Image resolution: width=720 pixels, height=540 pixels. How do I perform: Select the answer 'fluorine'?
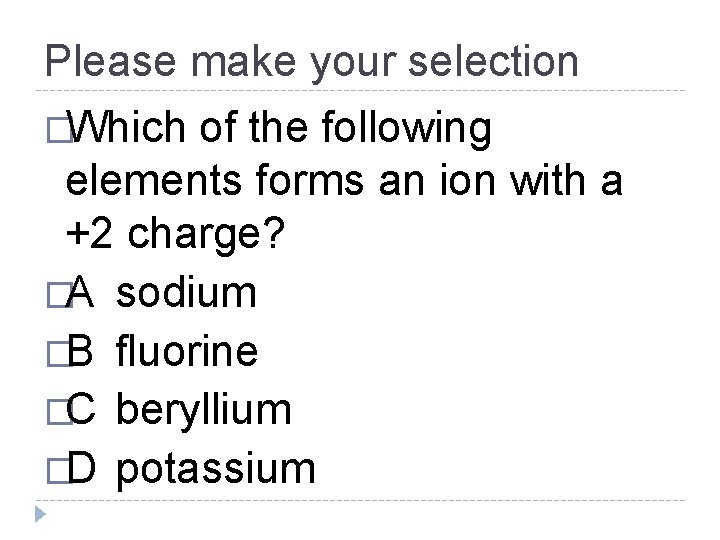[188, 351]
